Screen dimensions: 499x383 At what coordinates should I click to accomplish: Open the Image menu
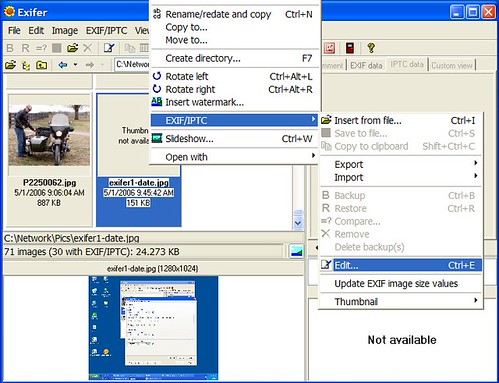point(65,30)
